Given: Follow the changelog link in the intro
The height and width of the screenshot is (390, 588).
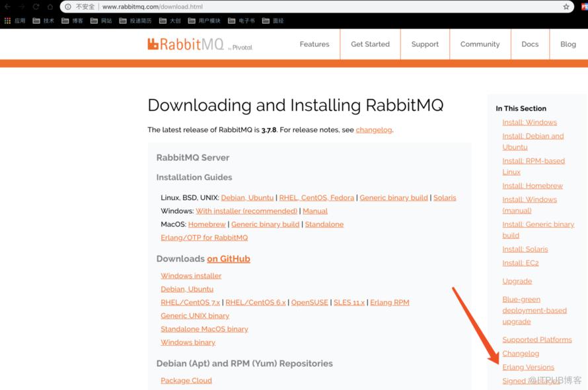Looking at the screenshot, I should (374, 129).
